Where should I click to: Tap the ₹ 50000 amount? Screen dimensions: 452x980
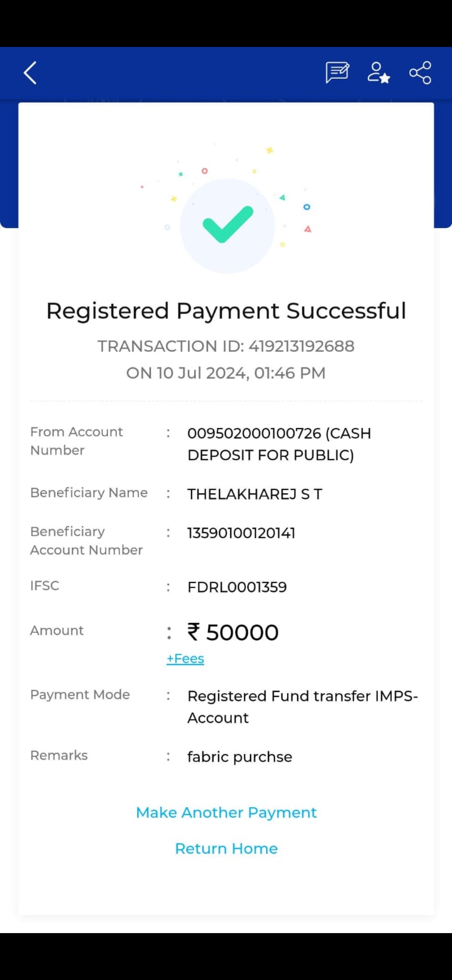(x=233, y=632)
